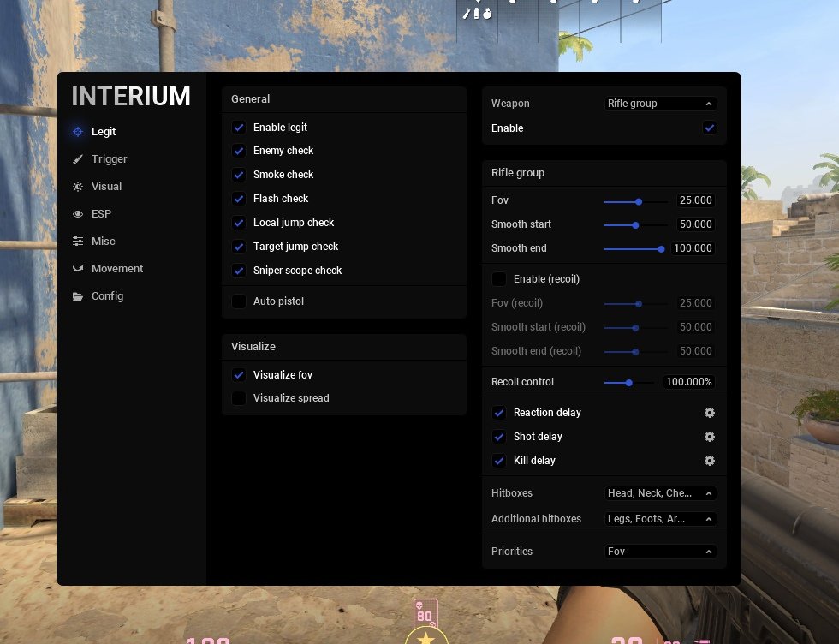Disable the Kill delay checkbox

(498, 461)
